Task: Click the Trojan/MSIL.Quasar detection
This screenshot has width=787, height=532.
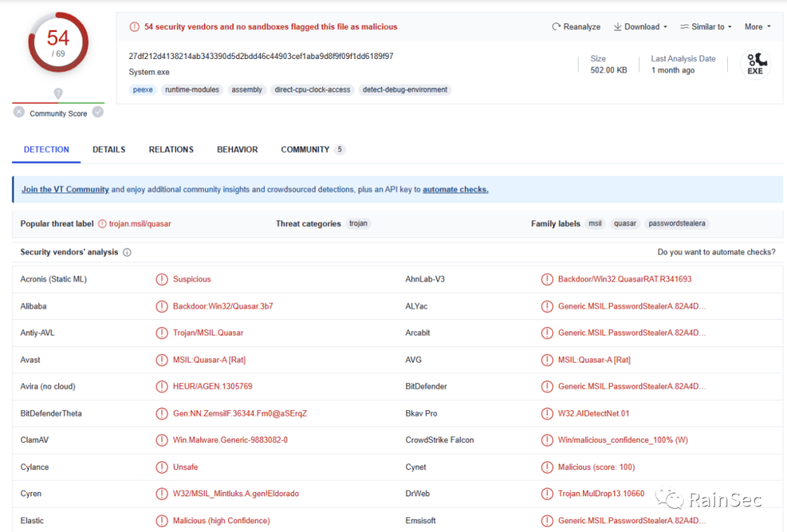Action: click(x=208, y=333)
